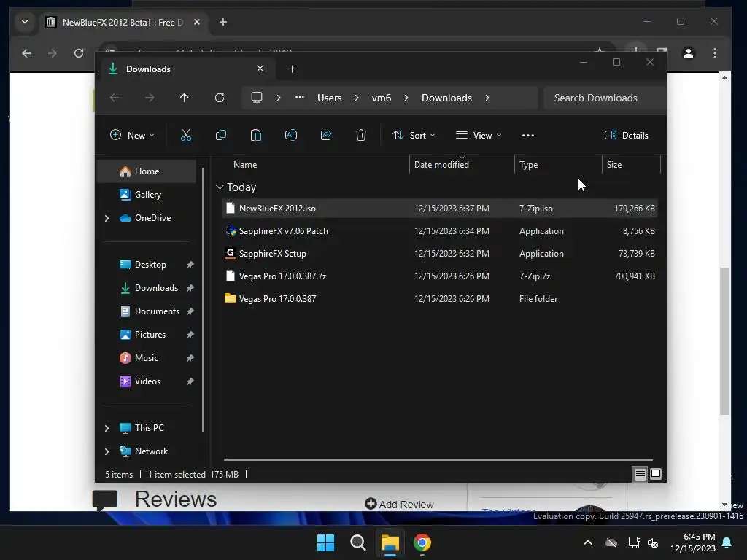This screenshot has height=560, width=747.
Task: Click the Share icon in toolbar
Action: pos(326,135)
